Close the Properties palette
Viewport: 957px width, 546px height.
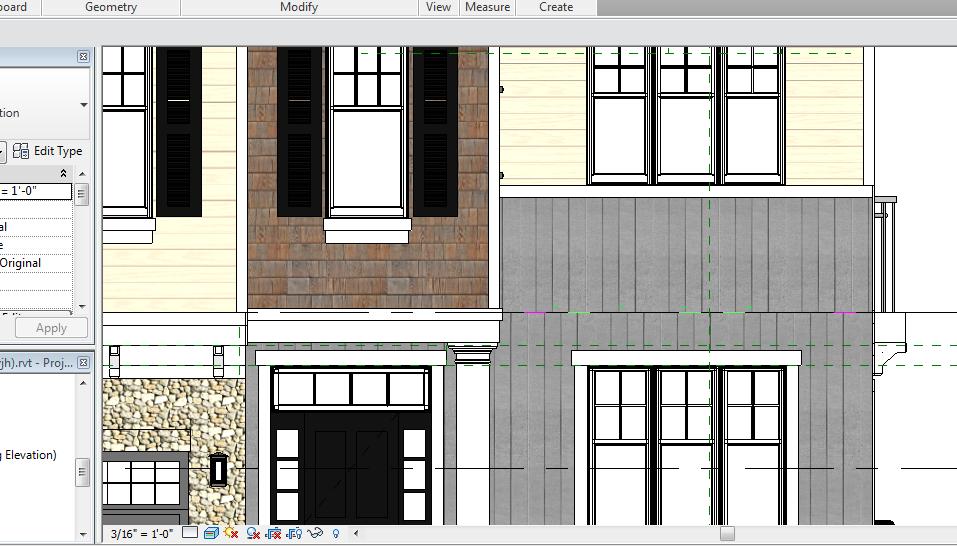(x=84, y=57)
